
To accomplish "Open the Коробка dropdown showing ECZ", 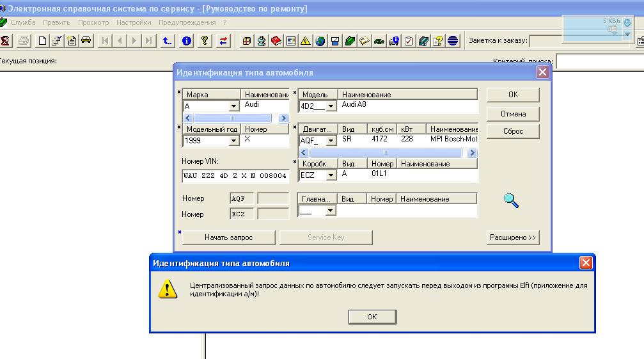I will click(331, 175).
